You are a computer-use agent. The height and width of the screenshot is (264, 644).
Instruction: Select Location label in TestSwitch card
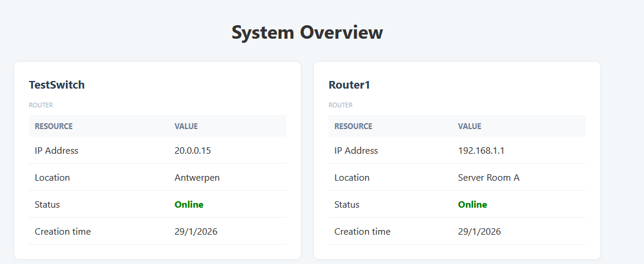coord(52,178)
